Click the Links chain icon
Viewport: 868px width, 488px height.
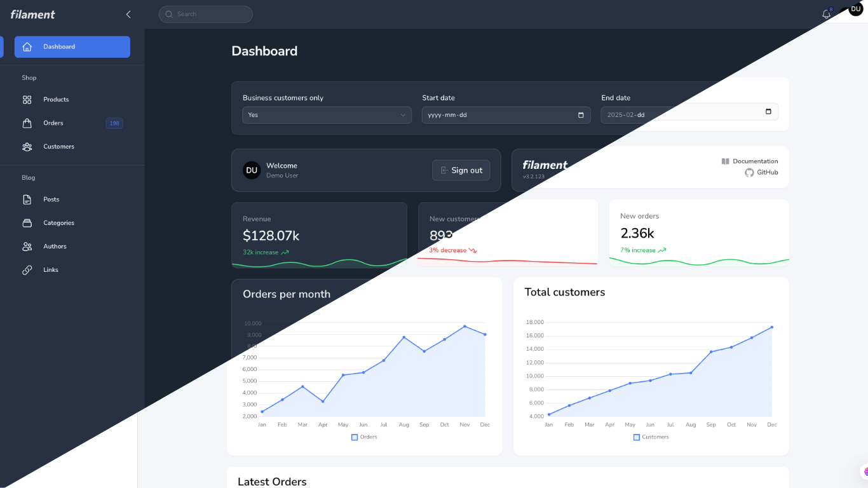[x=27, y=270]
